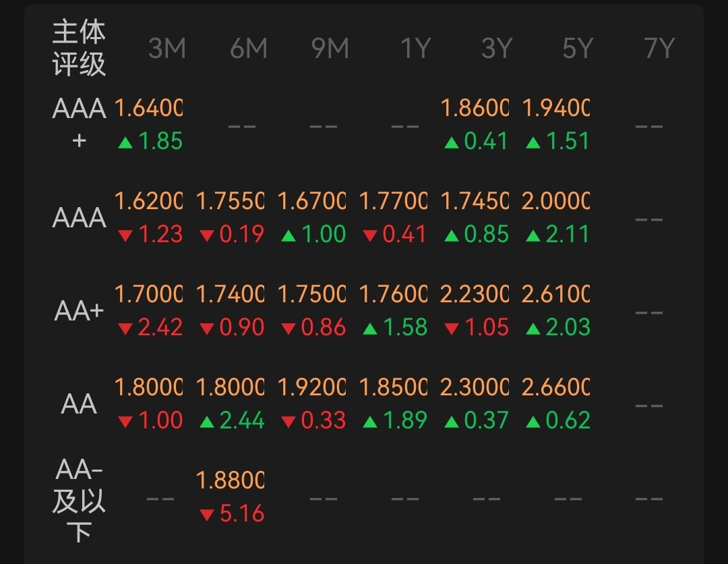Select the 6M column header
The height and width of the screenshot is (564, 728).
249,49
